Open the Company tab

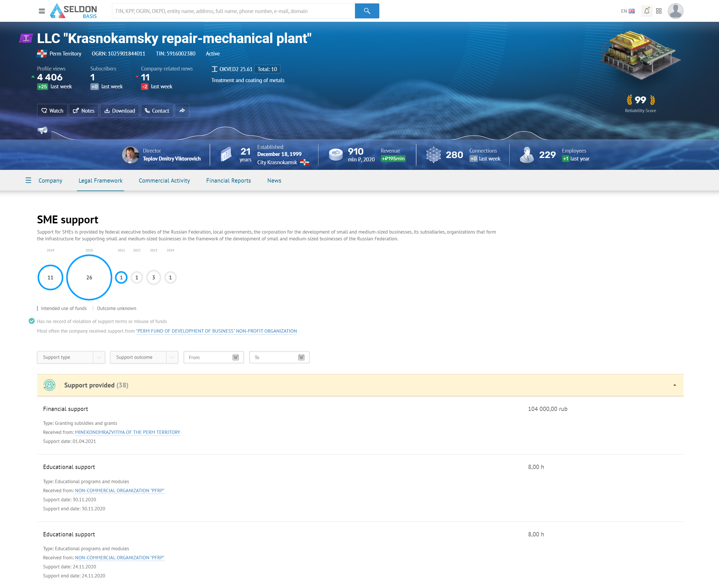point(50,181)
